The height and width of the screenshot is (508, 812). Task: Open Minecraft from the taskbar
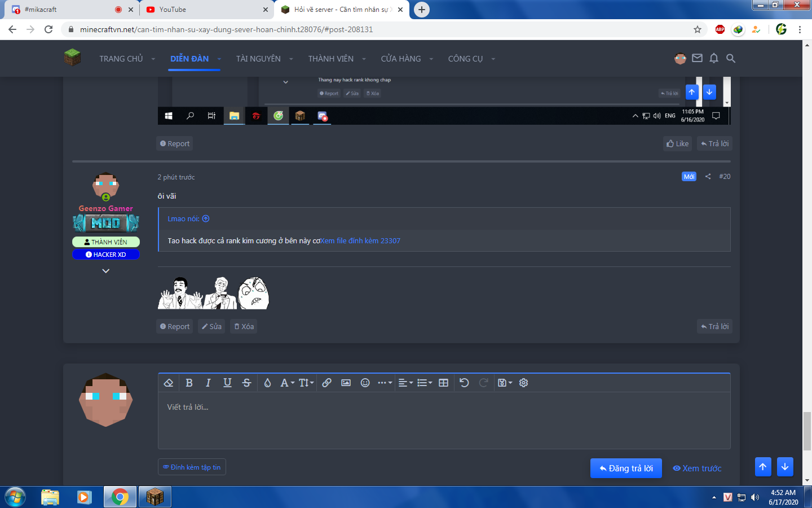tap(155, 497)
